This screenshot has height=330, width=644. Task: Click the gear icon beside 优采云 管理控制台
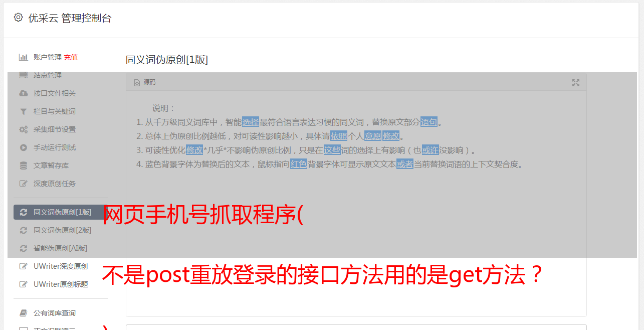[x=18, y=18]
